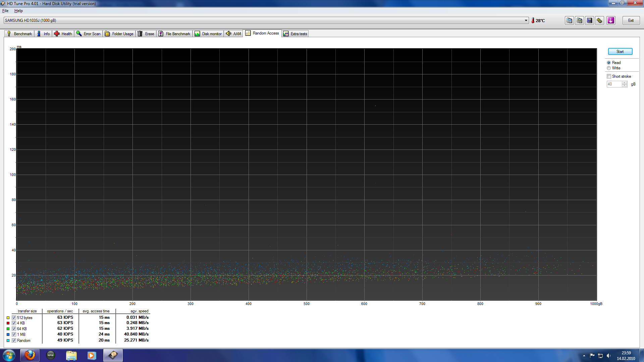Select the Write radio button

click(609, 68)
